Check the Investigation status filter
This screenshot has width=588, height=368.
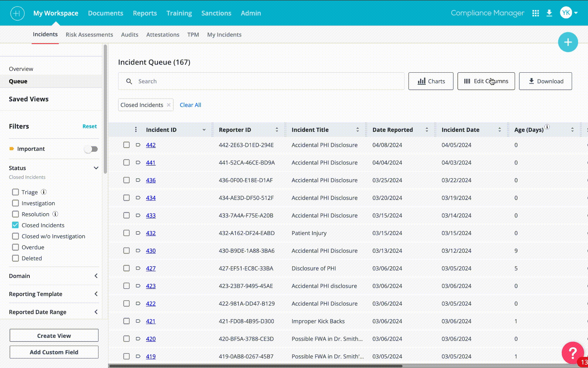click(15, 203)
